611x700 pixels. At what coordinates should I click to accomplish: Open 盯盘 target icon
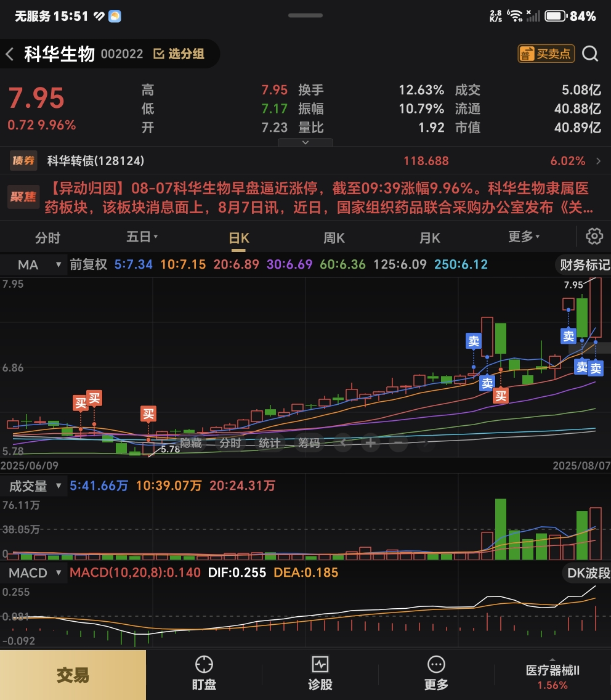coord(204,664)
